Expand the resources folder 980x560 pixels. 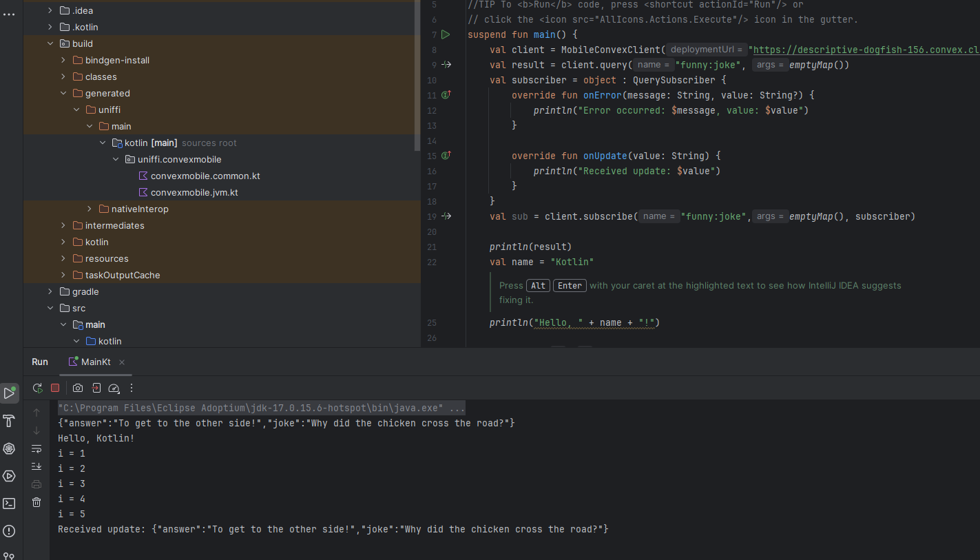coord(63,258)
